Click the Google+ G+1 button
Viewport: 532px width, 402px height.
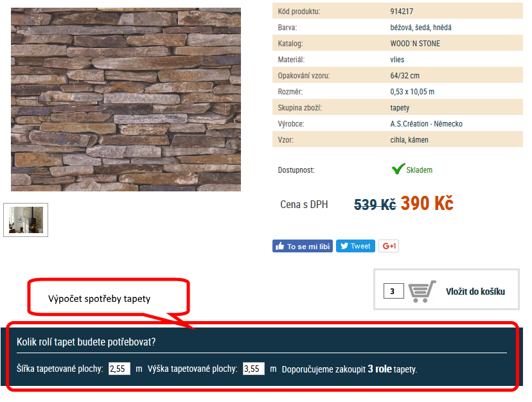(389, 246)
